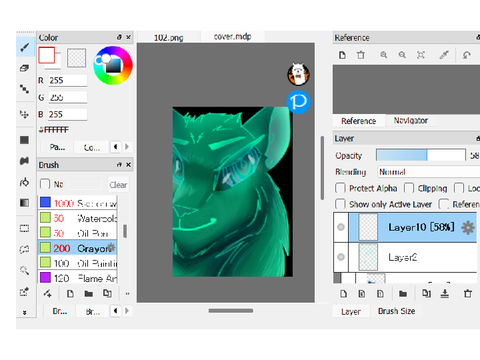Viewport: 480px width, 360px height.
Task: Toggle the Clipping checkbox
Action: click(409, 188)
